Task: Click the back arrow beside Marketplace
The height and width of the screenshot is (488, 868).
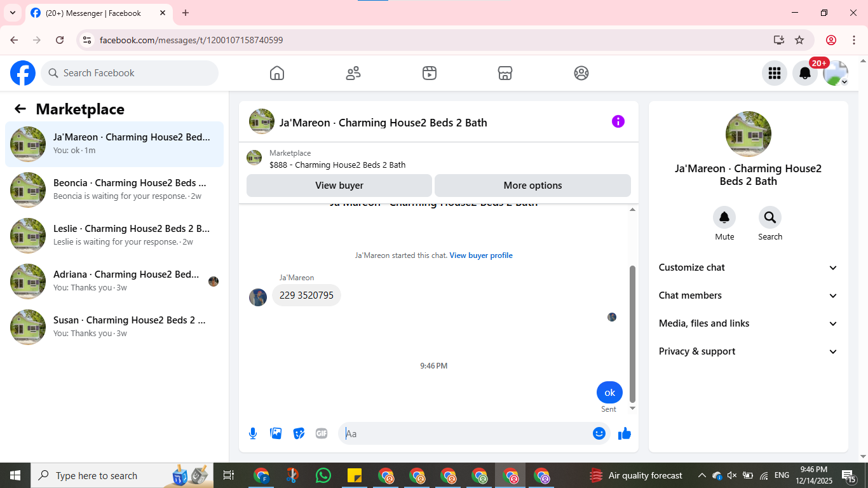Action: tap(20, 109)
